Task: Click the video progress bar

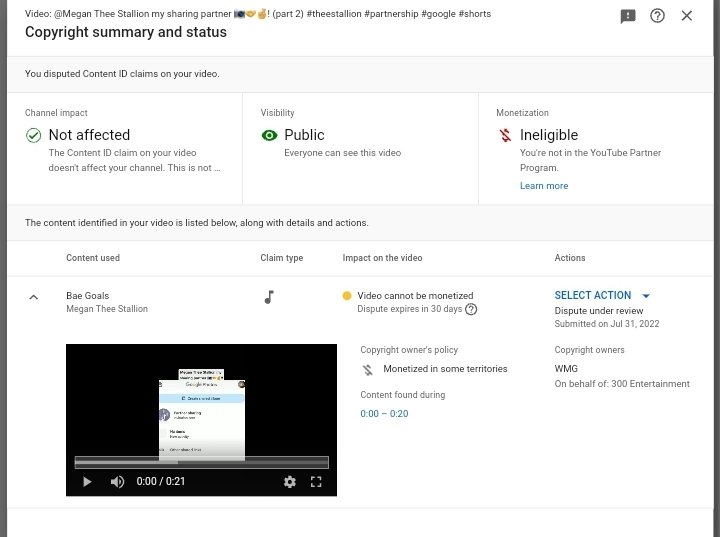Action: pos(202,462)
